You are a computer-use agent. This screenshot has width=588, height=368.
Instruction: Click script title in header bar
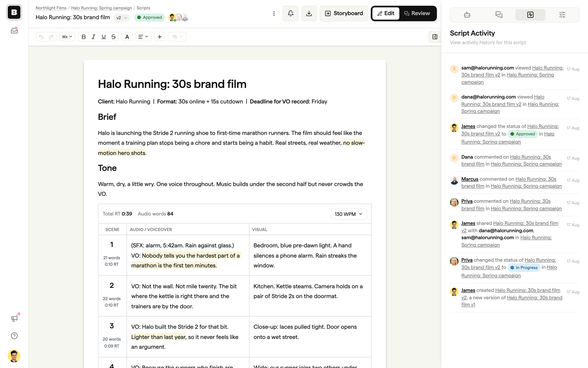tap(73, 18)
